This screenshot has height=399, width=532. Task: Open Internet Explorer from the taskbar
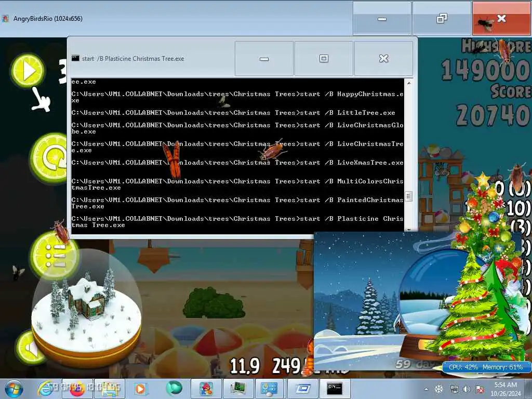point(46,389)
